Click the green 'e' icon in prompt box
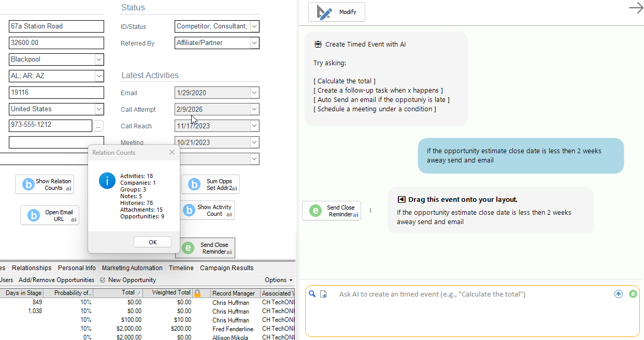The width and height of the screenshot is (644, 340). [x=633, y=294]
